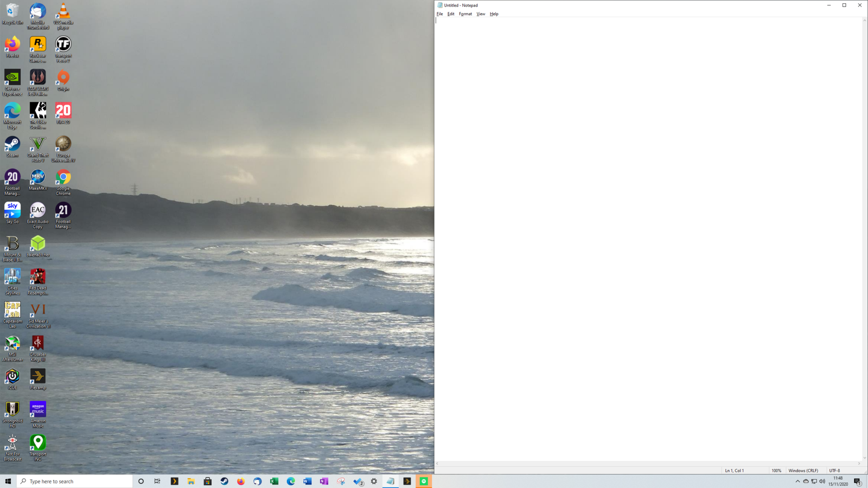Open Word from the taskbar

click(x=307, y=481)
